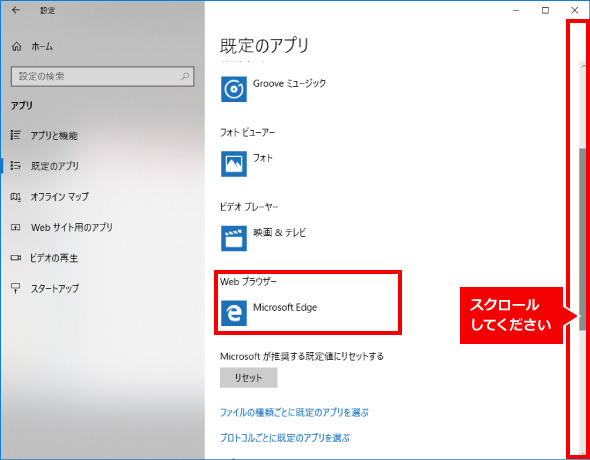Click the Groove ミュージック app icon
The height and width of the screenshot is (460, 590).
[234, 89]
